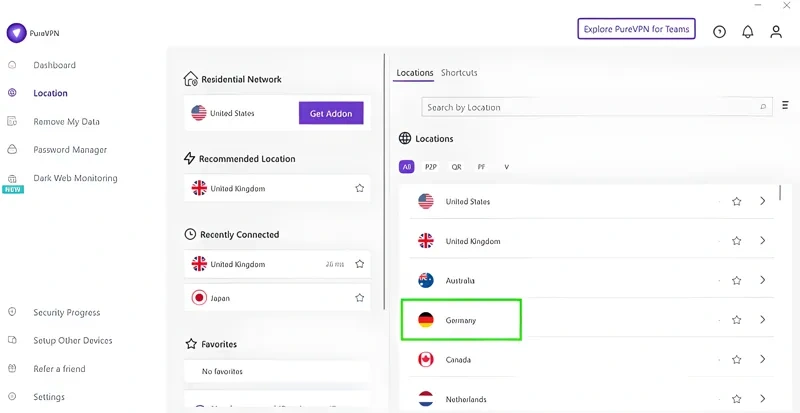Click the Canada flag icon
Screen dimensions: 800x413
[426, 359]
